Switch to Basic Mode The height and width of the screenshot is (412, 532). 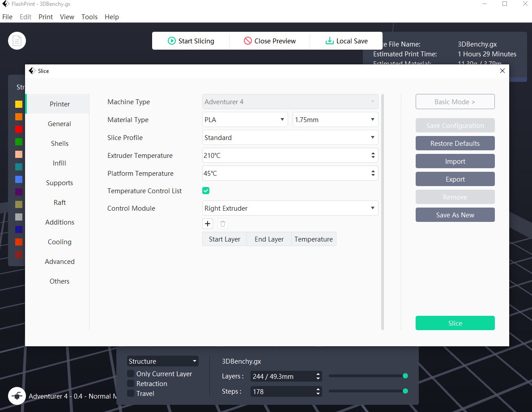click(455, 102)
